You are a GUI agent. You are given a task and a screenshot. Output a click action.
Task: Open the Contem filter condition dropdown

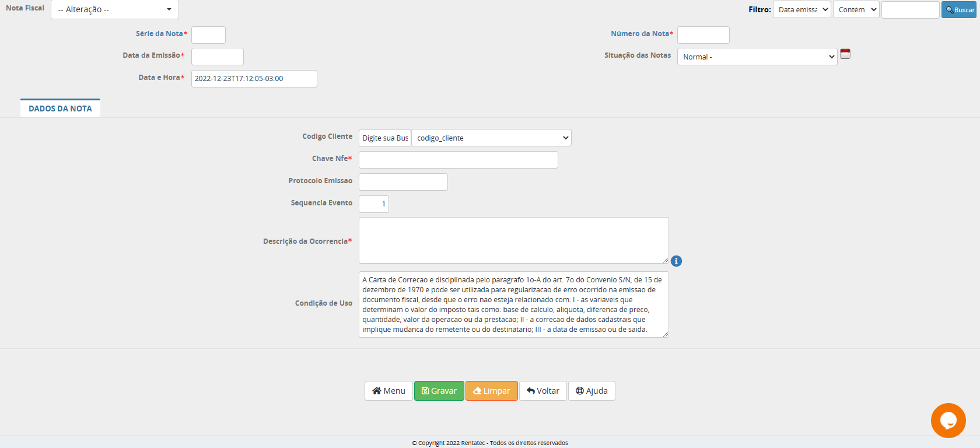(x=856, y=9)
